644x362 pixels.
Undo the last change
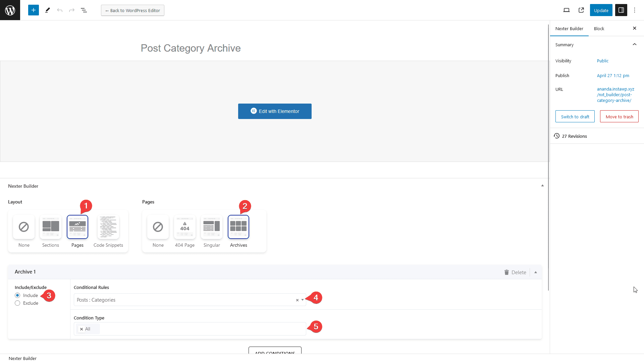60,10
